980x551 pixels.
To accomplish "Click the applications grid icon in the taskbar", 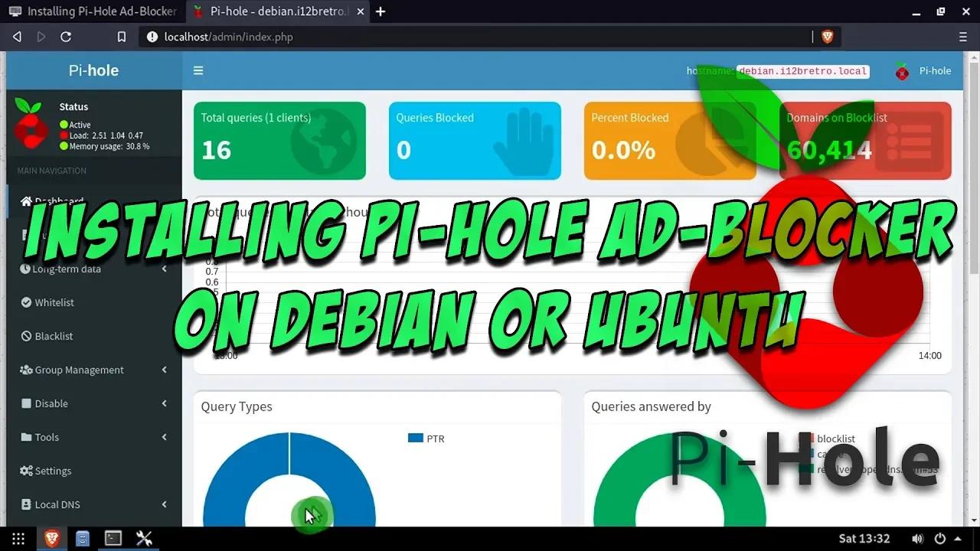I will [18, 538].
